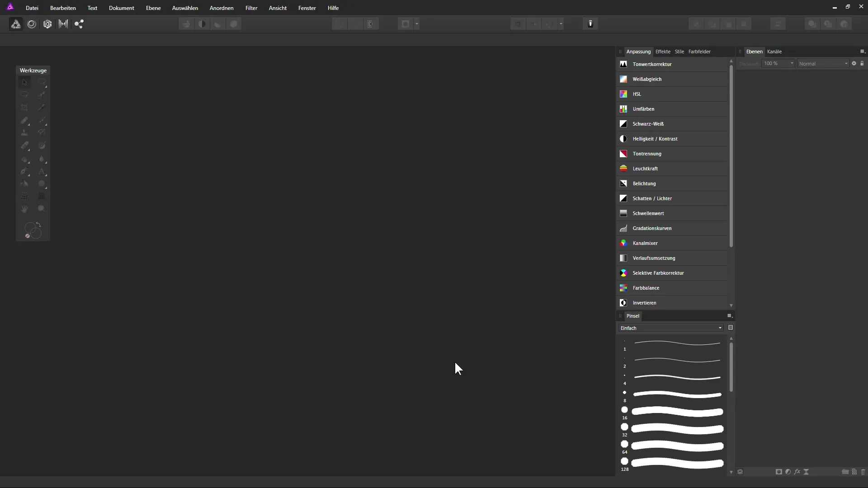This screenshot has height=488, width=868.
Task: Click the live filter hourglass icon
Action: pyautogui.click(x=806, y=472)
